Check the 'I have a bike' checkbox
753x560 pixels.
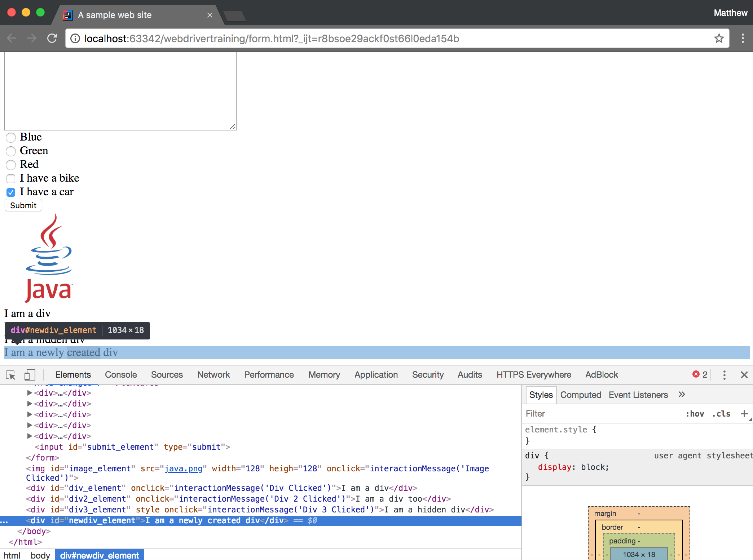[x=11, y=178]
